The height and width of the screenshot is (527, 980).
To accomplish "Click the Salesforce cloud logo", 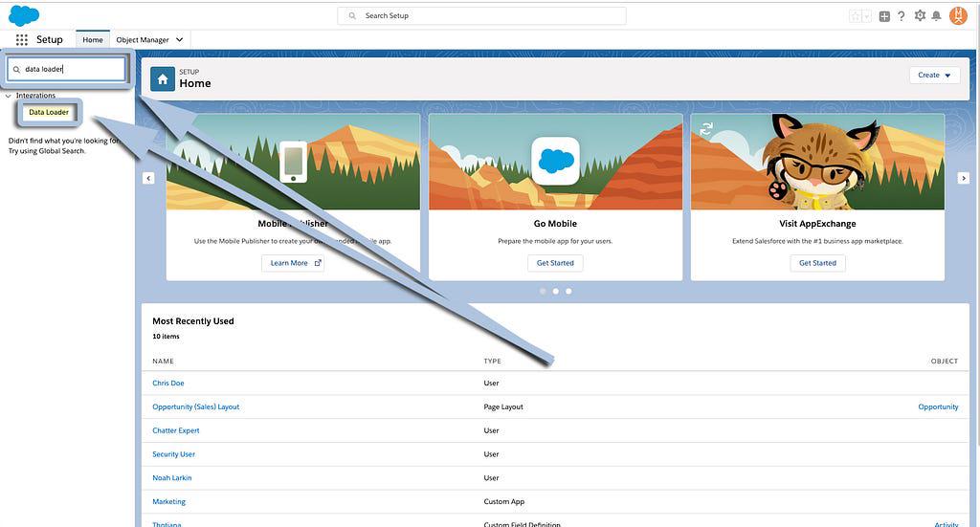I will [x=24, y=15].
